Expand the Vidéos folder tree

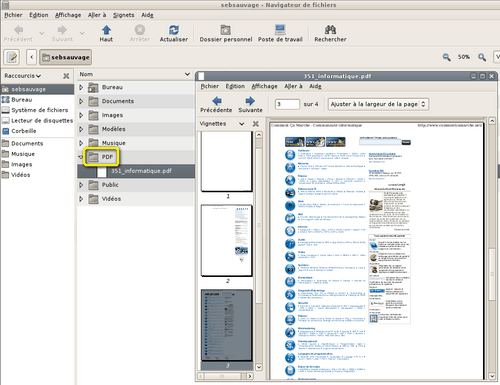(x=81, y=199)
